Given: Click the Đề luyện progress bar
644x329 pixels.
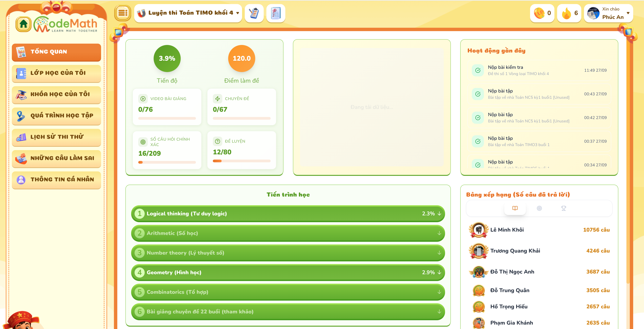Looking at the screenshot, I should [242, 161].
